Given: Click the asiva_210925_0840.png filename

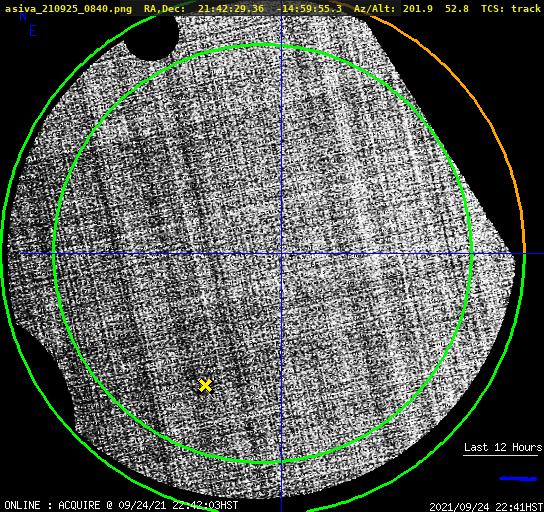Looking at the screenshot, I should (68, 8).
